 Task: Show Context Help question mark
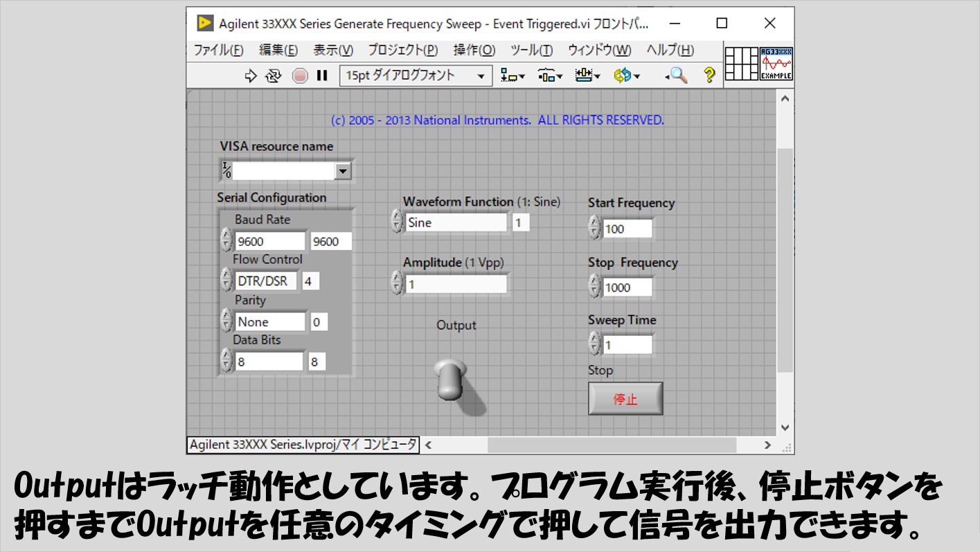point(709,75)
